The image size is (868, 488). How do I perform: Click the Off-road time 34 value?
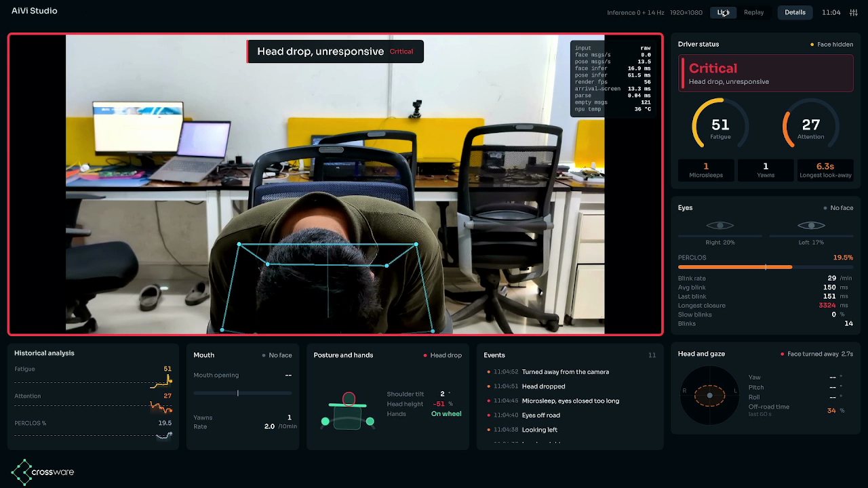(x=831, y=411)
